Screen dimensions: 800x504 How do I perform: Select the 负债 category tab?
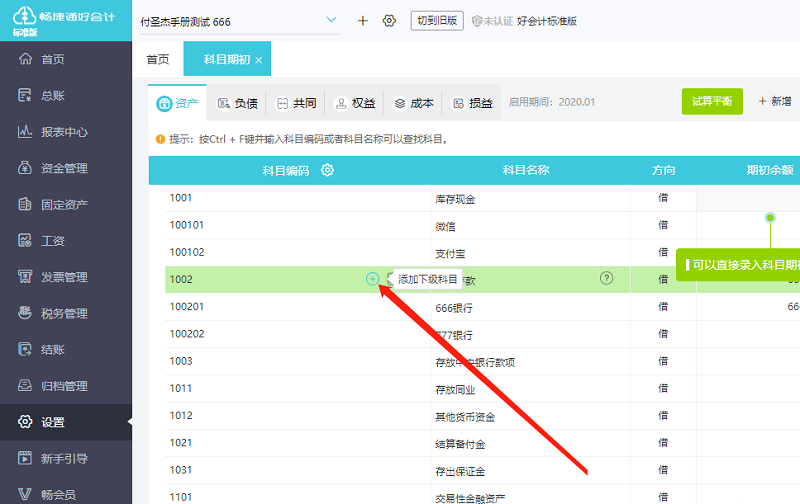tap(237, 103)
